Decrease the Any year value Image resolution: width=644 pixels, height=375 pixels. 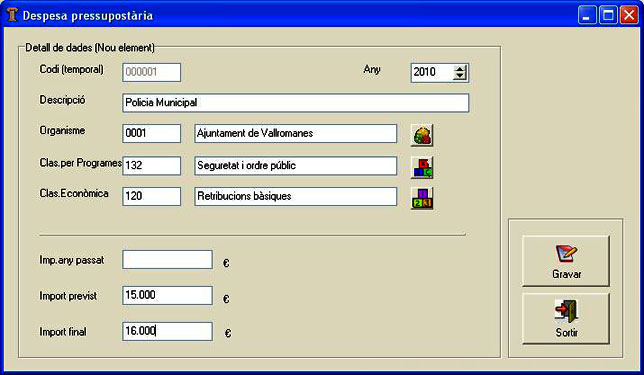point(460,76)
